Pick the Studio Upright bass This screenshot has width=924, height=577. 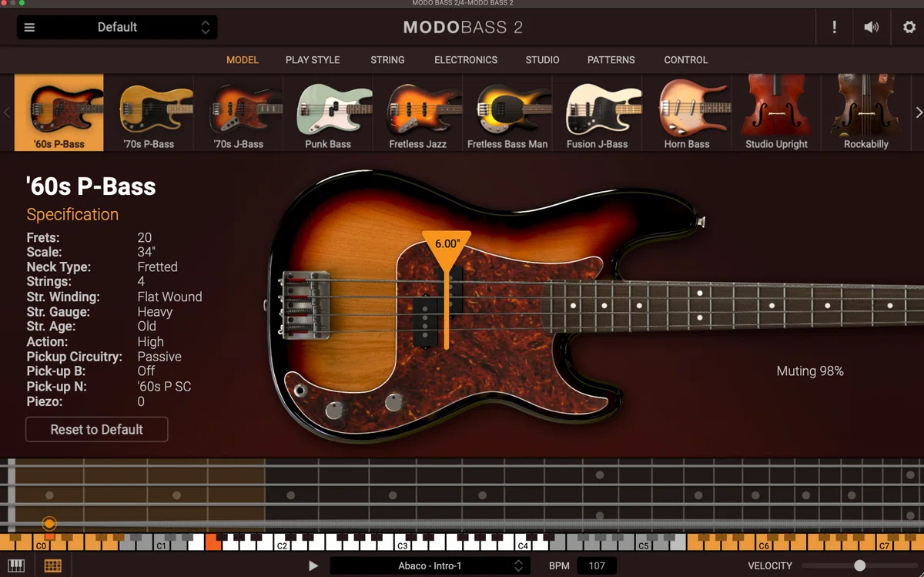point(776,112)
